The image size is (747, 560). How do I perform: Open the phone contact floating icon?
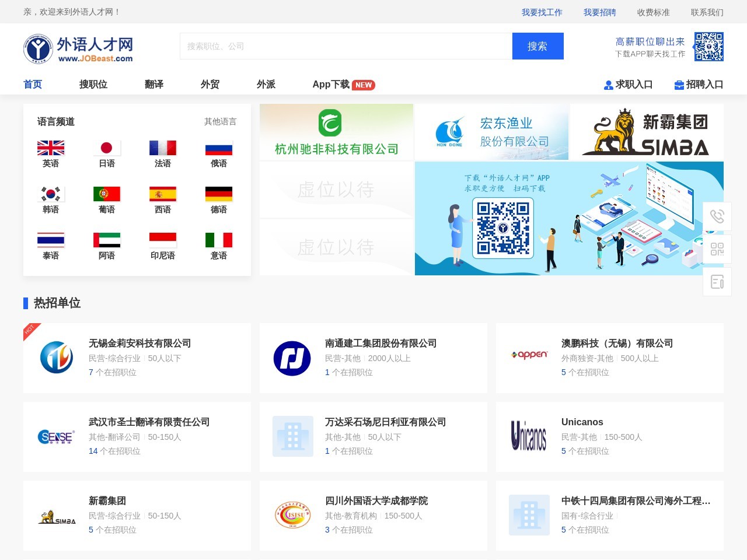(x=717, y=216)
